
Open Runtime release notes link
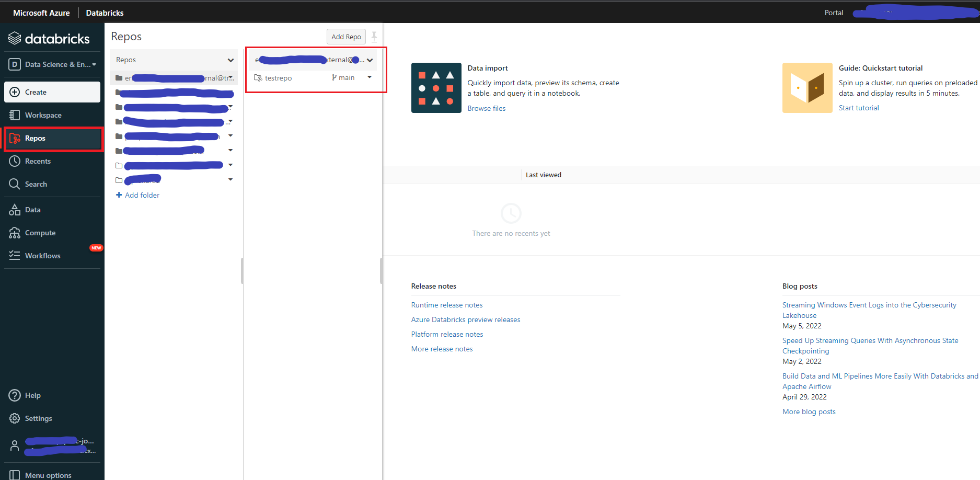[x=447, y=305]
